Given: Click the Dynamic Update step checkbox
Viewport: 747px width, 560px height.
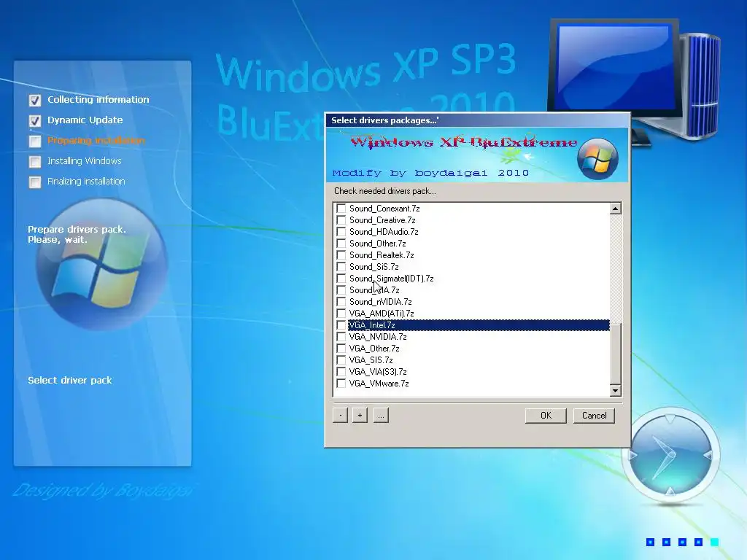Looking at the screenshot, I should (x=35, y=120).
